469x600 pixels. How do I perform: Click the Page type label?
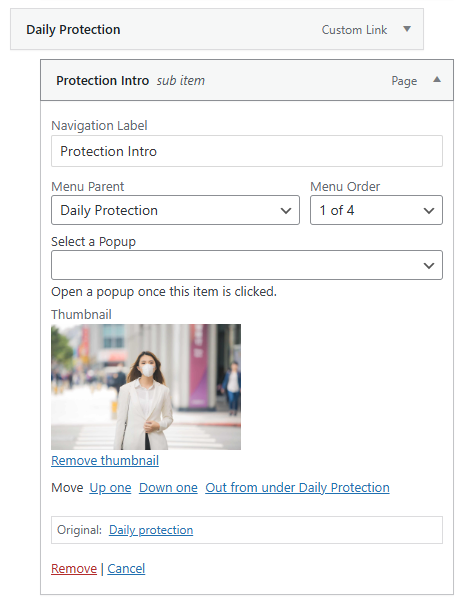404,81
